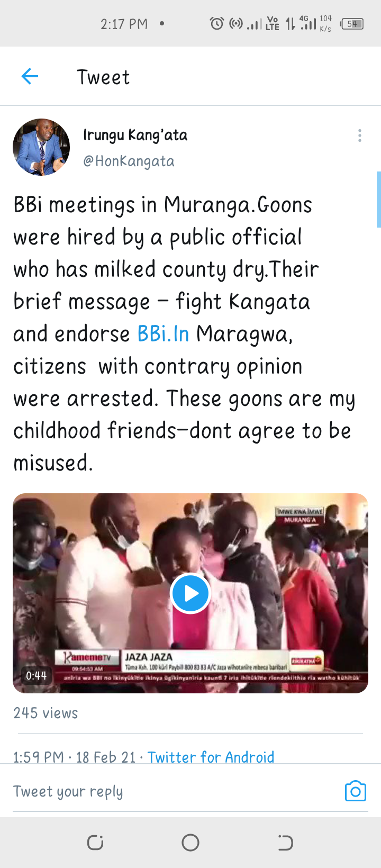Tap the Android home circle button
Screen dimensions: 381x868
[190, 842]
